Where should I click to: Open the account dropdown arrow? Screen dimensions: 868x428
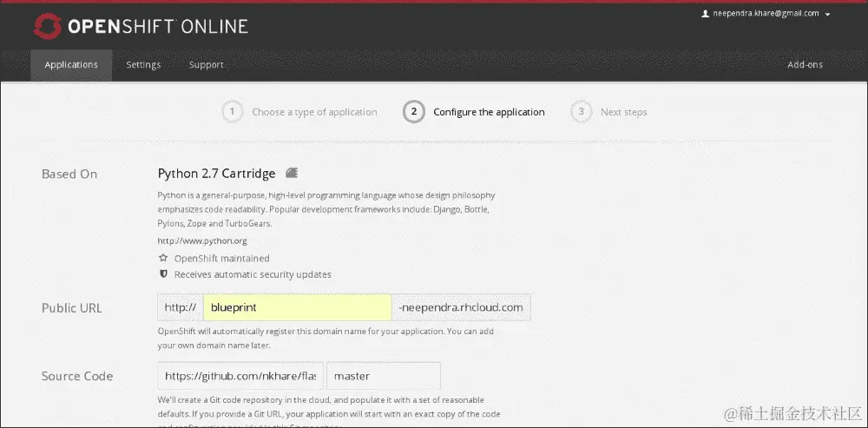tap(827, 15)
